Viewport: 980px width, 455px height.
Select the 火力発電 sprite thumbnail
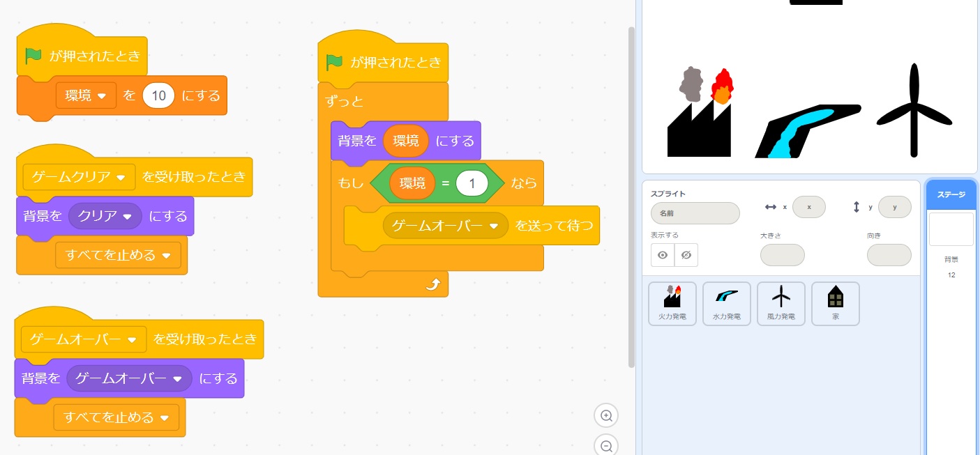coord(672,303)
